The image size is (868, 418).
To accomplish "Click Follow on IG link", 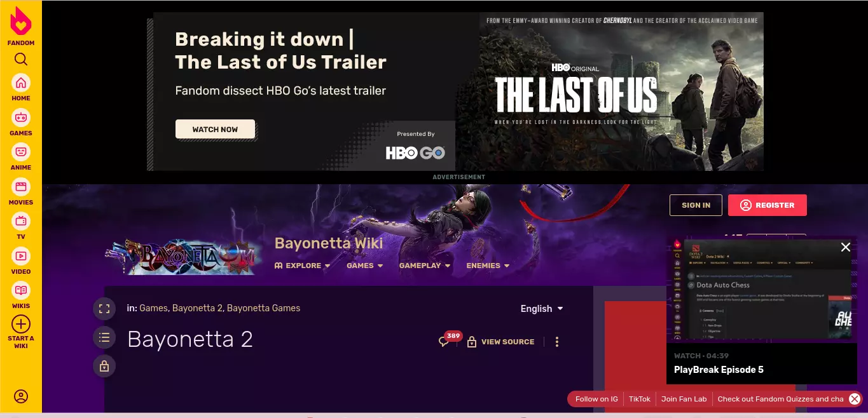I will [596, 399].
